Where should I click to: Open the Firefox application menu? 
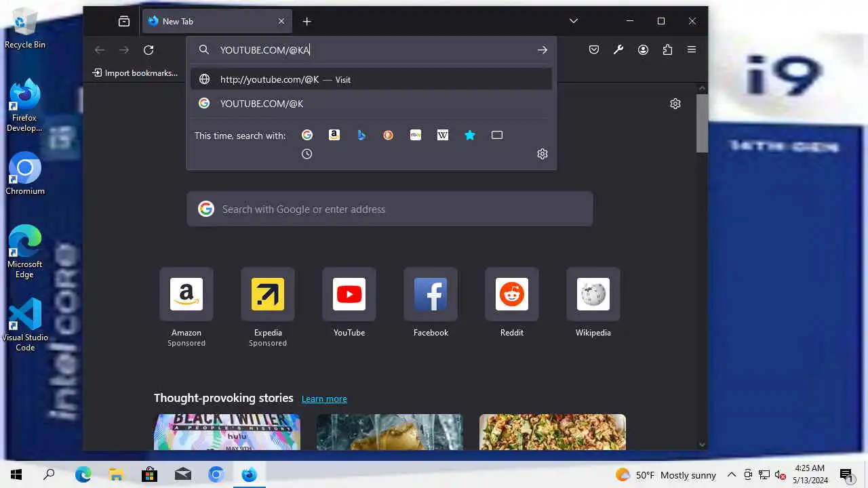click(692, 49)
